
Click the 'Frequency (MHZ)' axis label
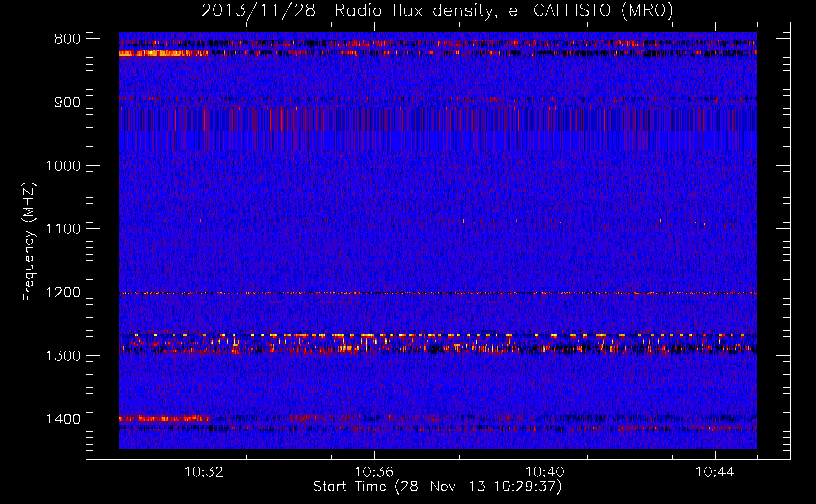29,242
